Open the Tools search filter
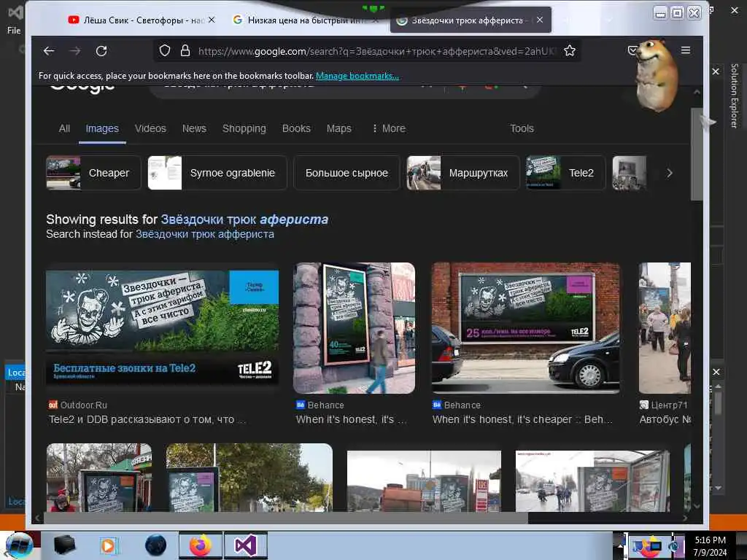Viewport: 747px width, 560px height. tap(522, 128)
